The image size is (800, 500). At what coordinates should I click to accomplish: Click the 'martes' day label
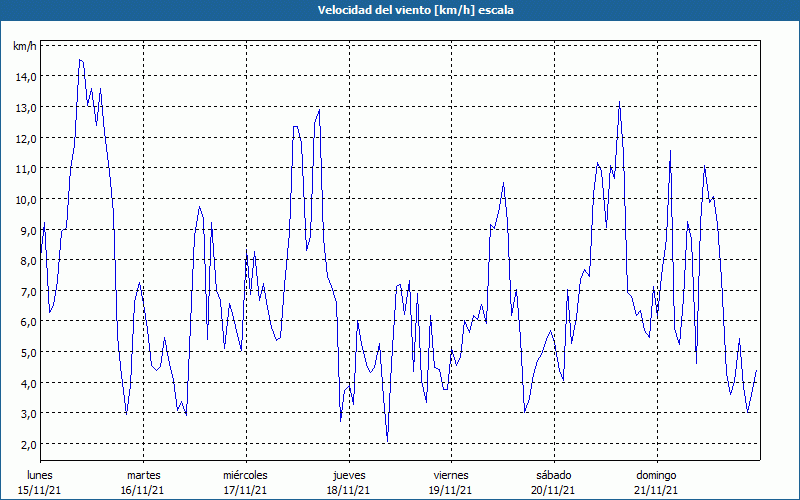pyautogui.click(x=143, y=475)
